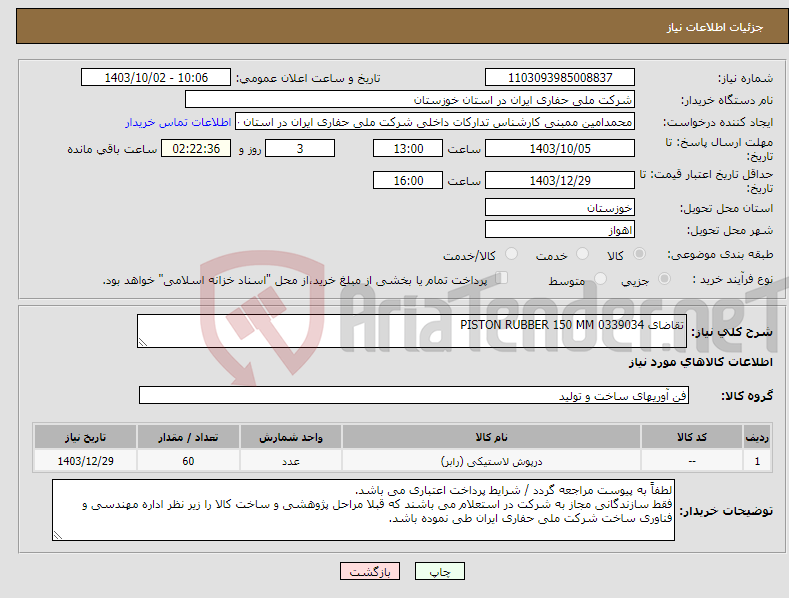Click the row number cell 1
Image resolution: width=789 pixels, height=598 pixels.
tap(757, 461)
